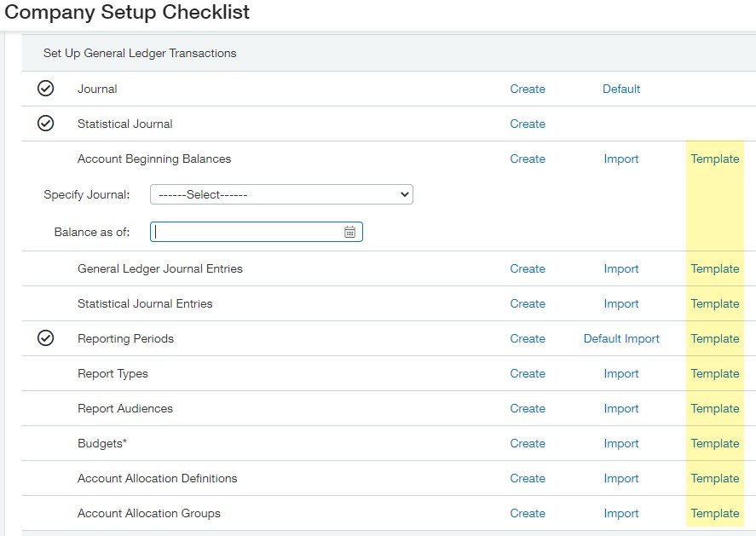Screen dimensions: 756x536
Task: Open Template for Account Allocation Definitions
Action: tap(715, 478)
